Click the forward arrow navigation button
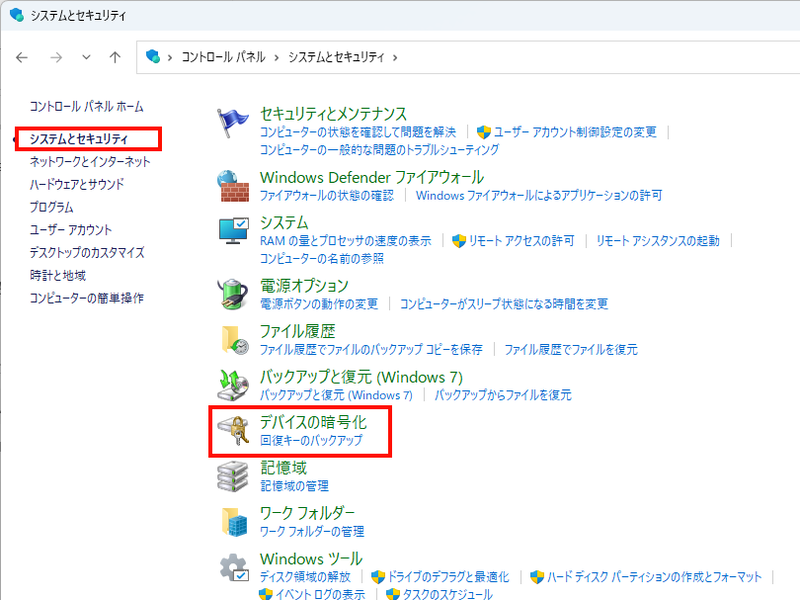This screenshot has width=800, height=600. 56,57
